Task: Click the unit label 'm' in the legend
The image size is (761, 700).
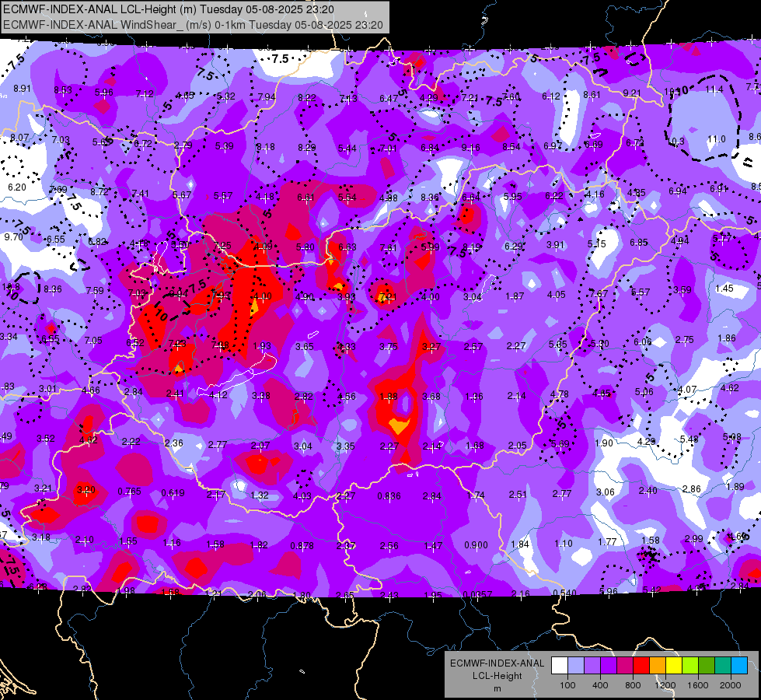Action: 497,688
